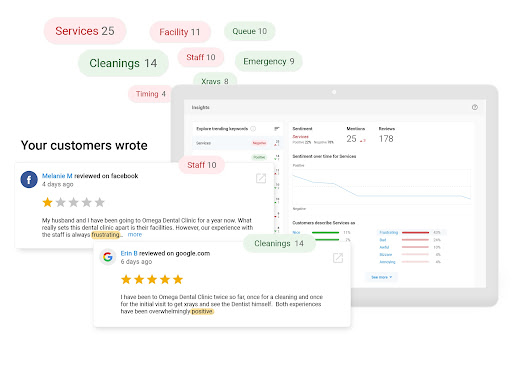Image resolution: width=512 pixels, height=387 pixels.
Task: Click the Services 25 keyword tag
Action: click(85, 31)
